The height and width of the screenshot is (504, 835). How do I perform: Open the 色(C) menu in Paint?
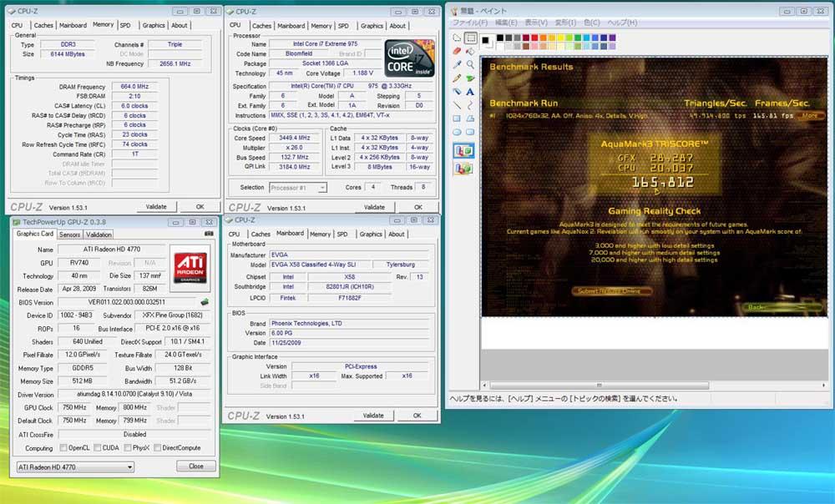pyautogui.click(x=592, y=23)
